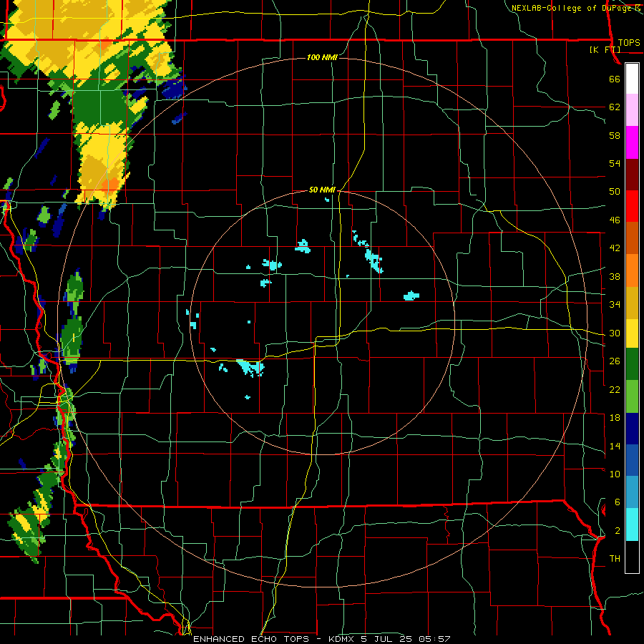Image resolution: width=644 pixels, height=644 pixels.
Task: Click the "42" legend value
Action: click(615, 248)
